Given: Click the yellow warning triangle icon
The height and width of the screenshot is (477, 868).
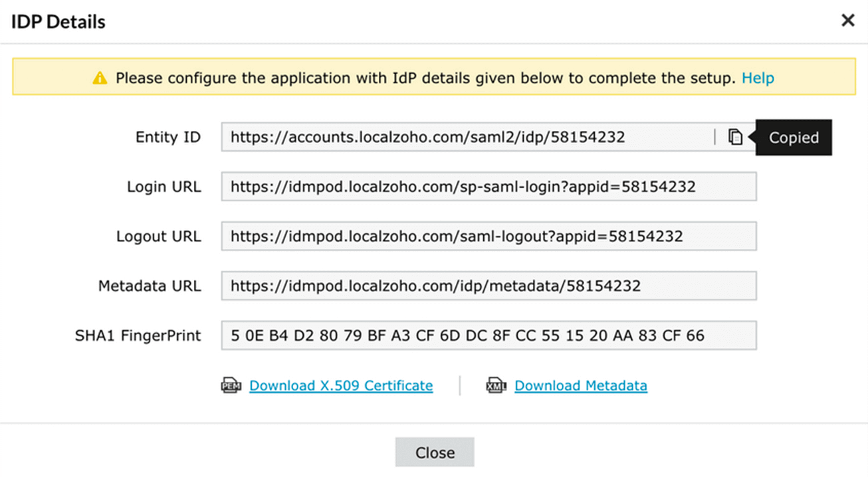Looking at the screenshot, I should click(x=100, y=78).
